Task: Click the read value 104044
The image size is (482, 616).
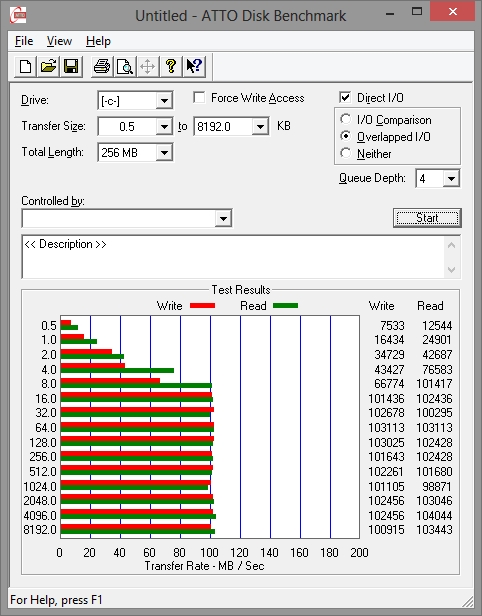Action: (434, 515)
